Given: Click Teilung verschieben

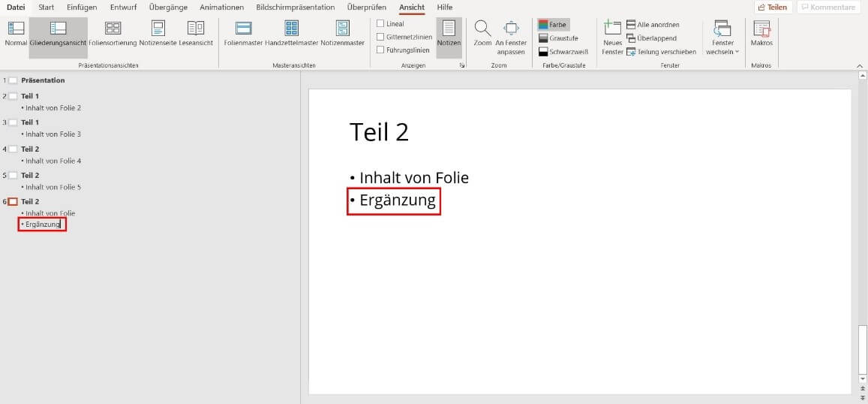Looking at the screenshot, I should click(661, 52).
